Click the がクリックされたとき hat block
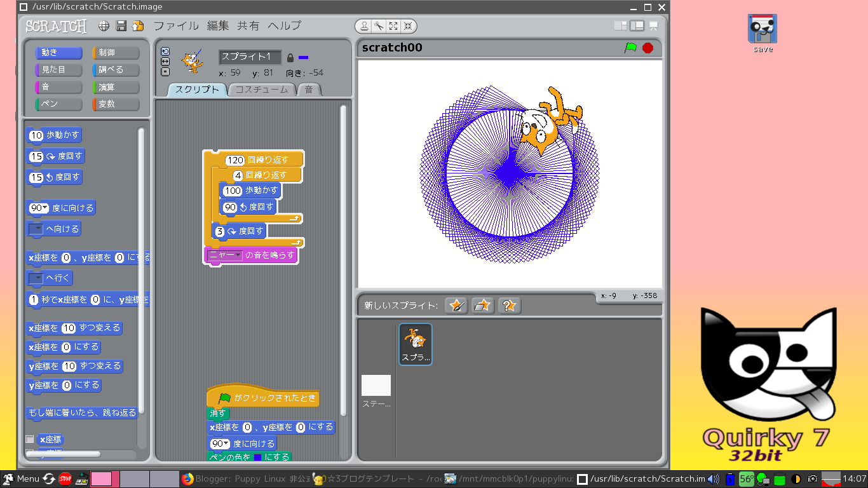The image size is (868, 488). 262,396
